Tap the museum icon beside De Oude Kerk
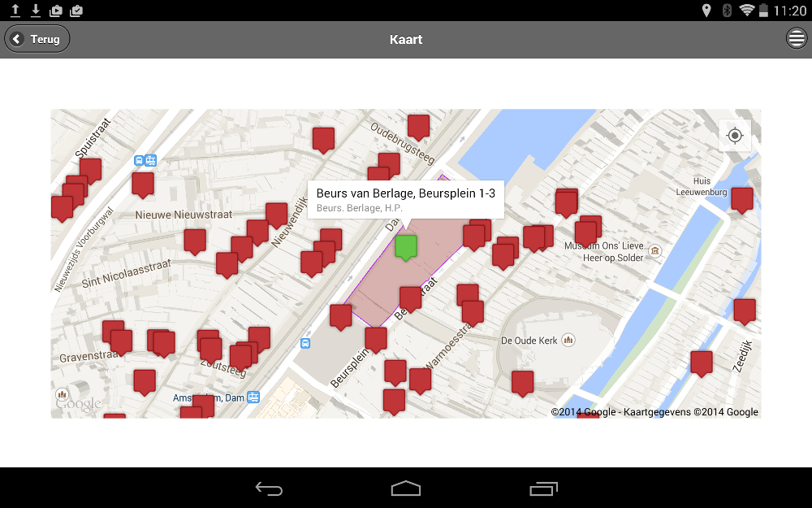This screenshot has height=508, width=812. (568, 340)
